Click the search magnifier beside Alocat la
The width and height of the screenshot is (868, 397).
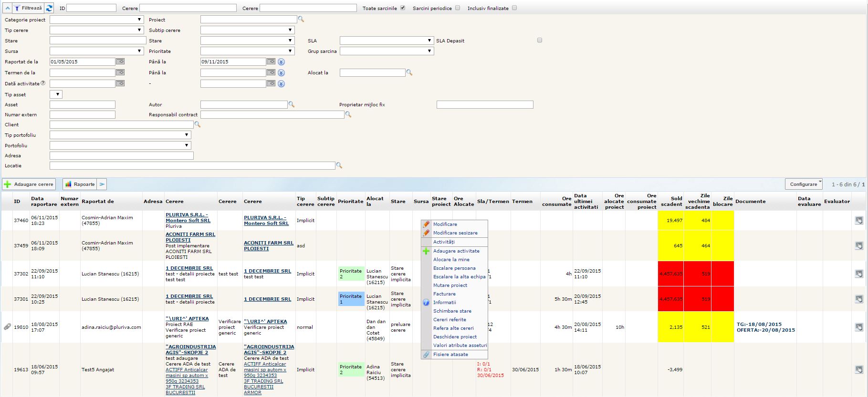[x=409, y=72]
